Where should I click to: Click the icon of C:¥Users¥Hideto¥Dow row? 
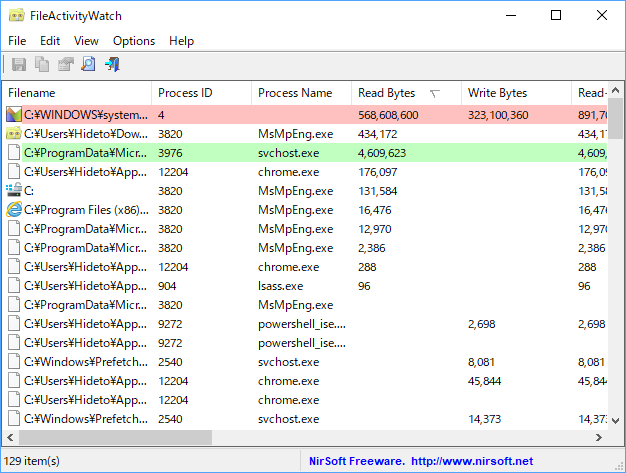tap(14, 134)
